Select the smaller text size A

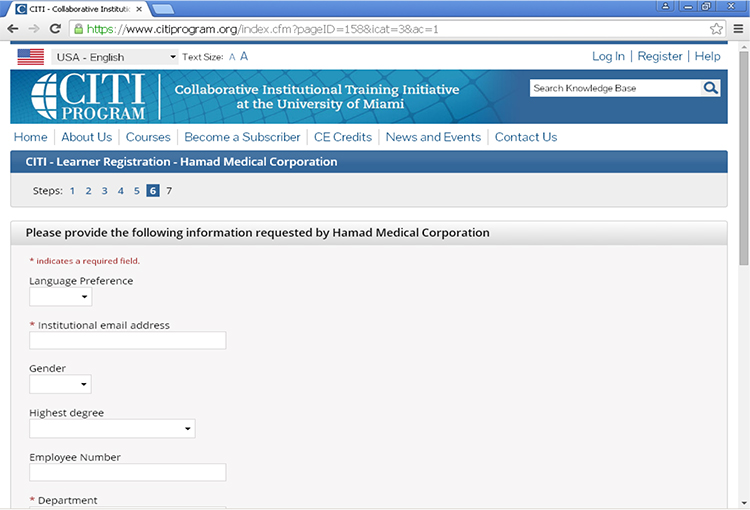[x=232, y=57]
